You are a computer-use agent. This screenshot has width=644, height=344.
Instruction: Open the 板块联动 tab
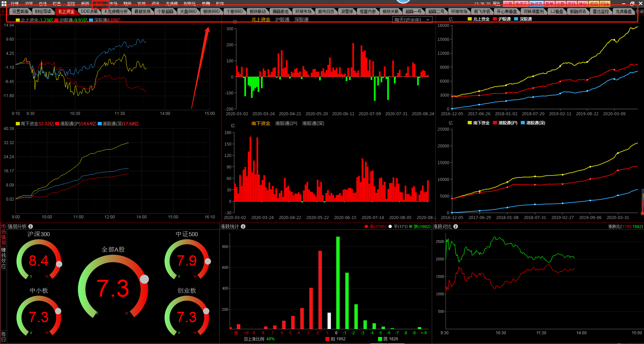pyautogui.click(x=258, y=11)
